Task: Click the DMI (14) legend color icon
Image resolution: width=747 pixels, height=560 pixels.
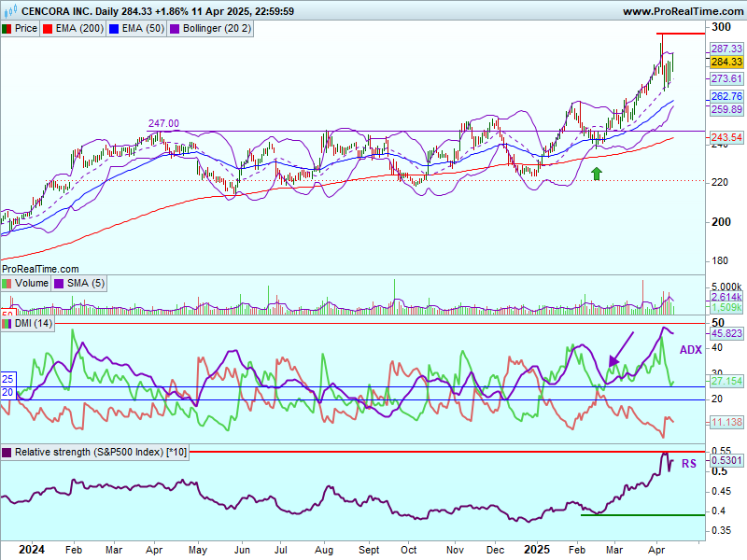Action: pyautogui.click(x=7, y=322)
